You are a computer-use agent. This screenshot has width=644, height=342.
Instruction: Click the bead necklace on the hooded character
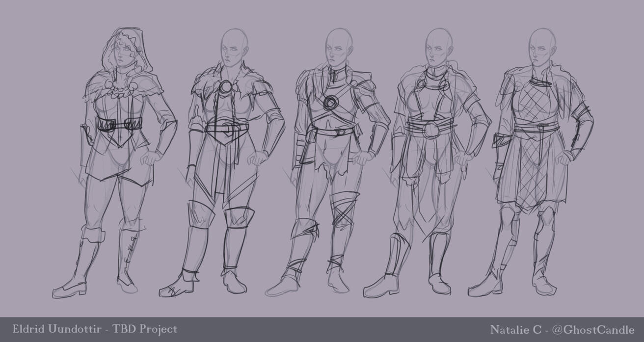pos(120,89)
